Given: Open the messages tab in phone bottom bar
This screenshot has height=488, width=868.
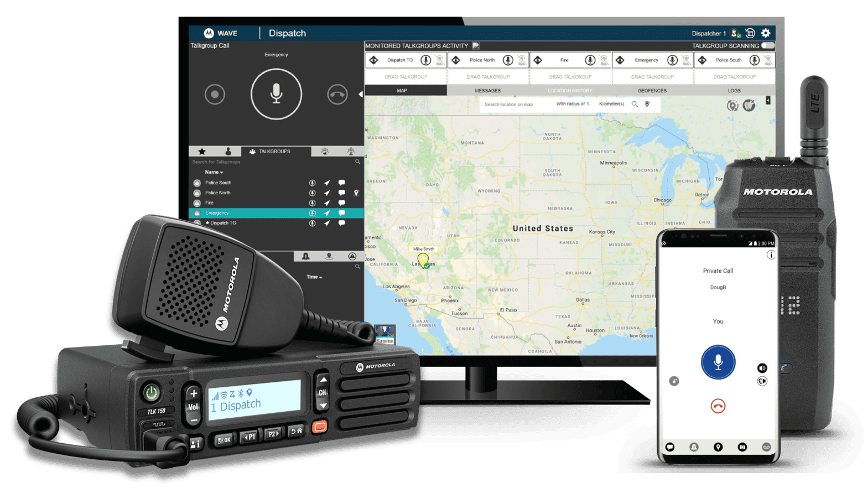Looking at the screenshot, I should click(670, 447).
